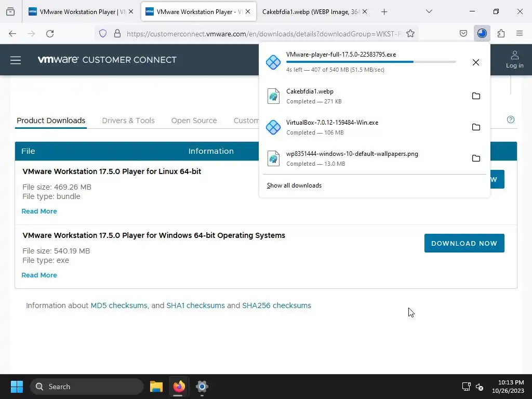This screenshot has width=532, height=399.
Task: Go back to previous page
Action: (x=12, y=34)
